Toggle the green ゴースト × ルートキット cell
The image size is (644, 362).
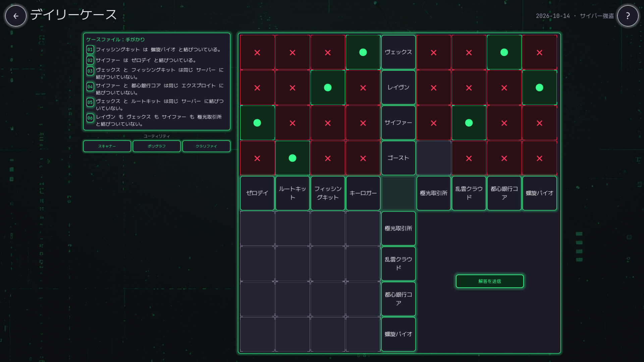pos(292,158)
